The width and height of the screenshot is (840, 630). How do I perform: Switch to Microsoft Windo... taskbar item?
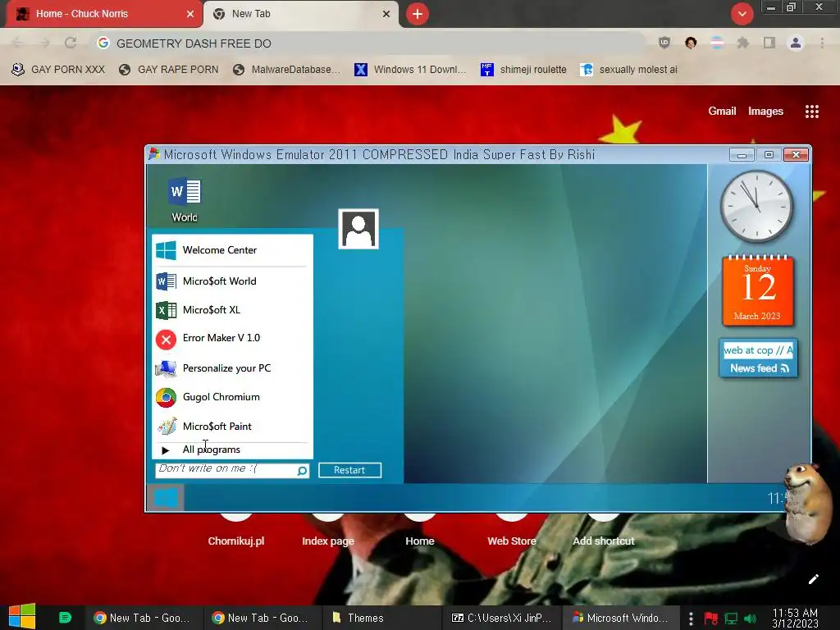click(620, 618)
